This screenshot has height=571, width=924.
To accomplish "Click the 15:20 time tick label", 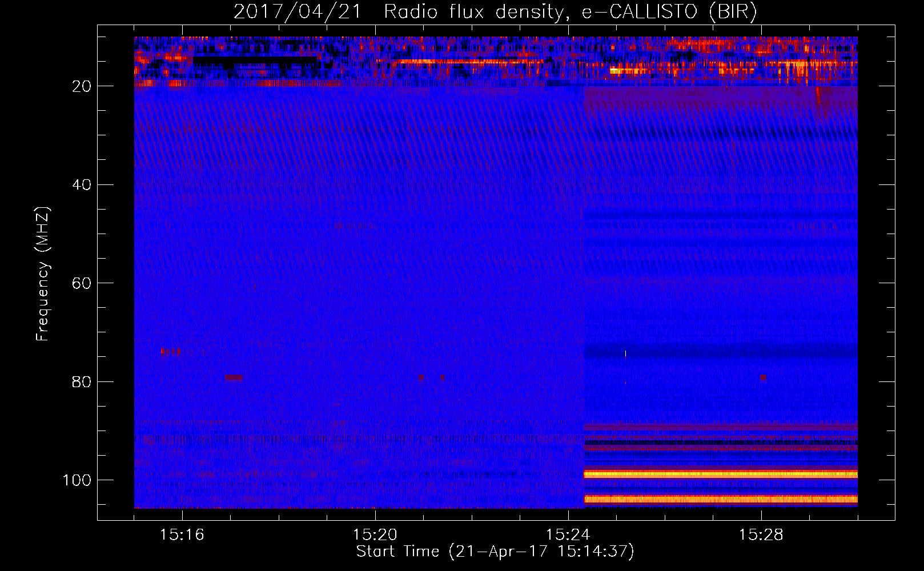I will pos(375,535).
